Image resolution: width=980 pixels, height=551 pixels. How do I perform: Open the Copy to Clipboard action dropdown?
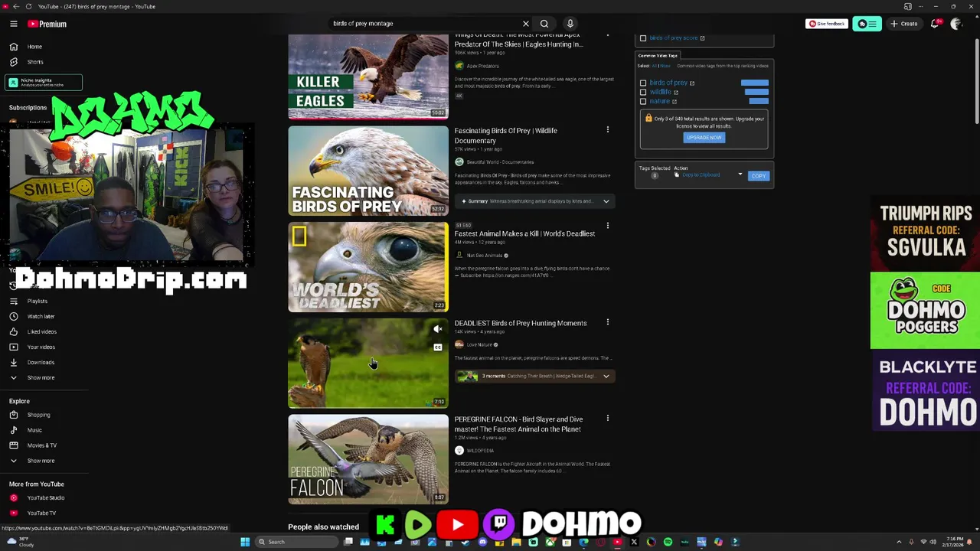pyautogui.click(x=707, y=175)
